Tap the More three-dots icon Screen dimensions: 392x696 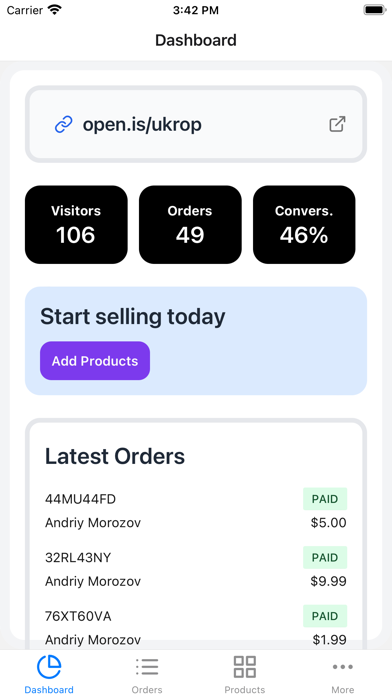(x=343, y=667)
